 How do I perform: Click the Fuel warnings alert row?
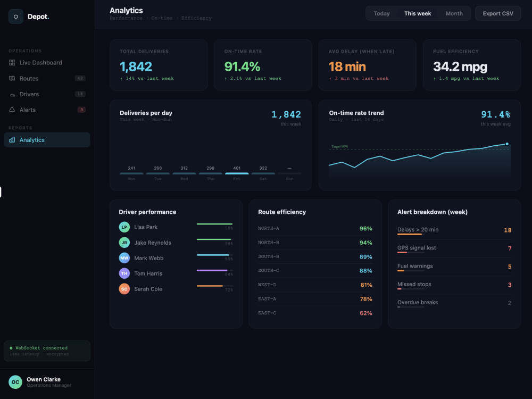[x=454, y=267]
